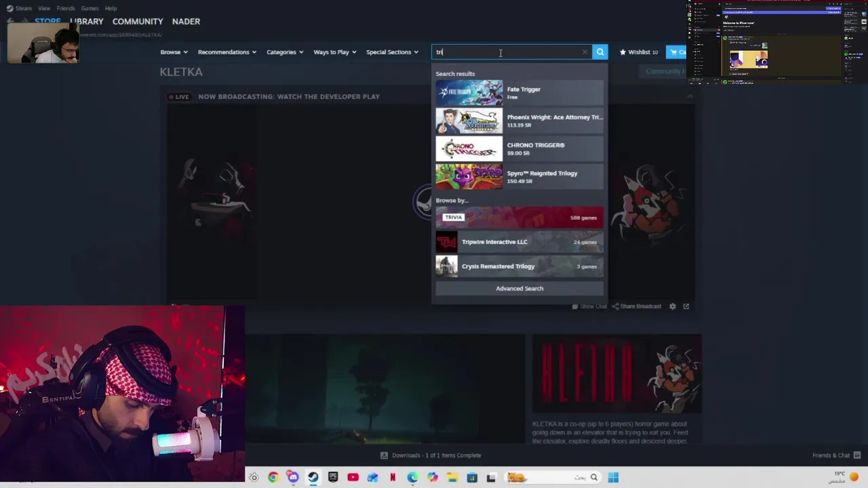Expand the Recommendations dropdown
The height and width of the screenshot is (488, 868).
coord(227,52)
